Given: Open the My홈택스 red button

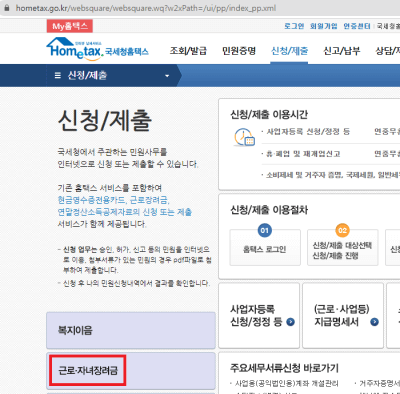Looking at the screenshot, I should click(x=70, y=26).
